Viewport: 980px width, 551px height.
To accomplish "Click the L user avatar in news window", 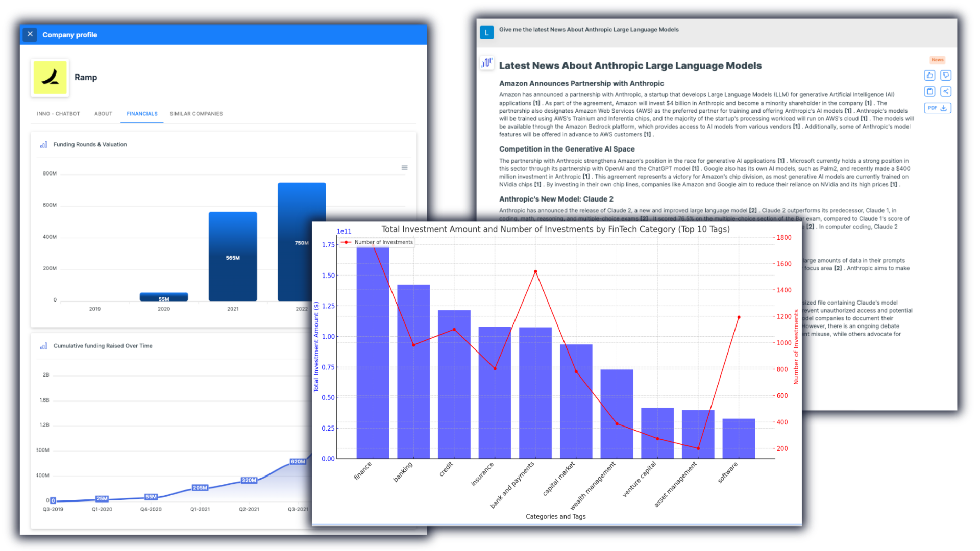I will coord(486,33).
